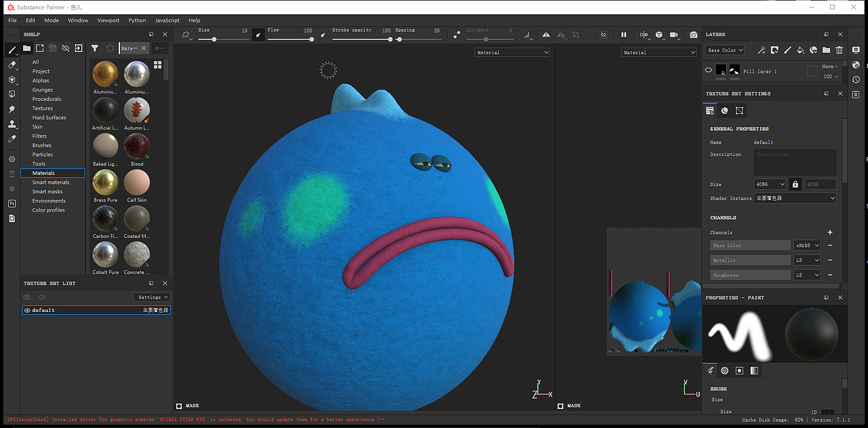The width and height of the screenshot is (868, 428).
Task: Remove the Roughness channel with minus
Action: tap(830, 275)
